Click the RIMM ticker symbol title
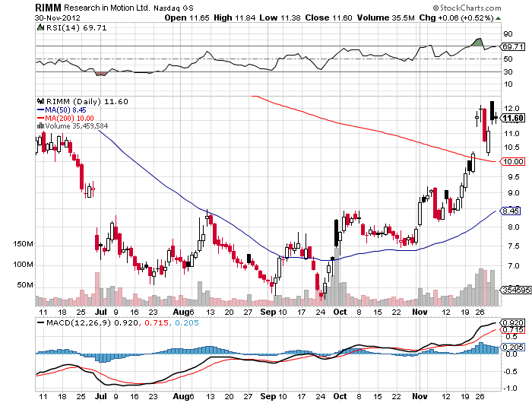 pos(48,8)
